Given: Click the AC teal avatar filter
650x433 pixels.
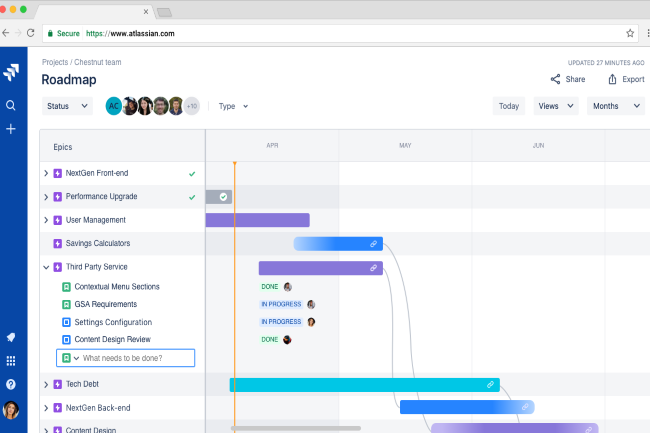Looking at the screenshot, I should pos(114,106).
